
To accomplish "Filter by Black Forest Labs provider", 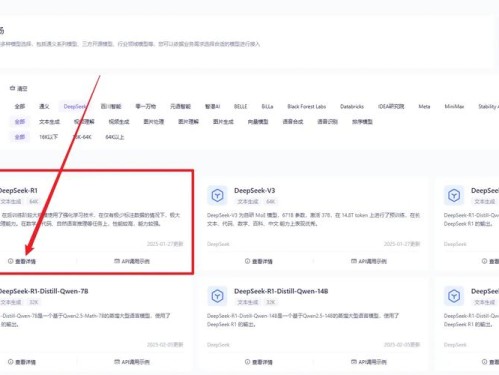I will click(x=307, y=106).
